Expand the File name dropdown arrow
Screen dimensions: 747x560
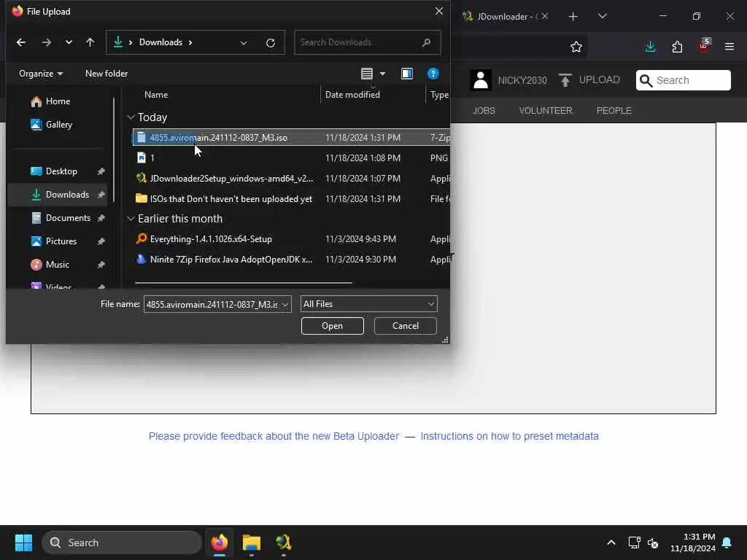[x=285, y=304]
